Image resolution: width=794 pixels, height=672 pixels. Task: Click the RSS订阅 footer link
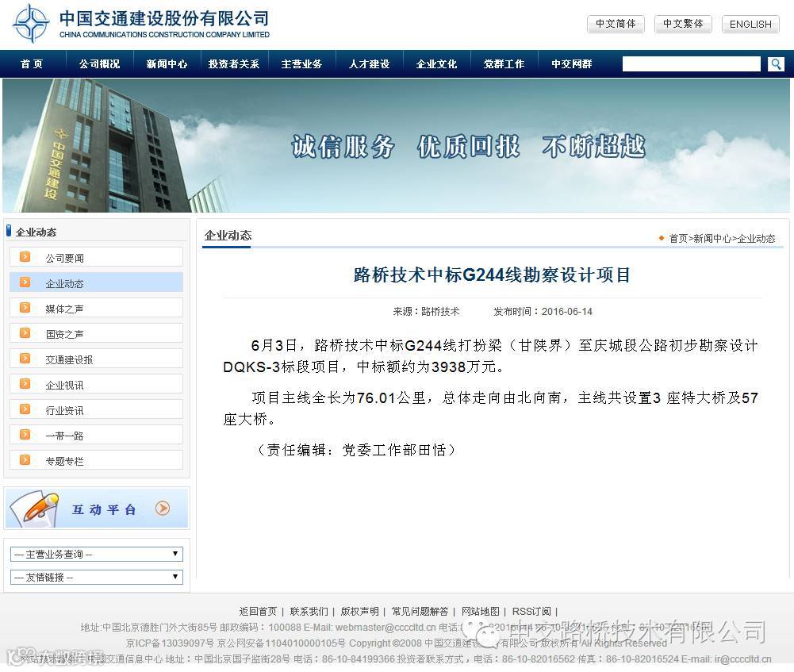coord(531,611)
